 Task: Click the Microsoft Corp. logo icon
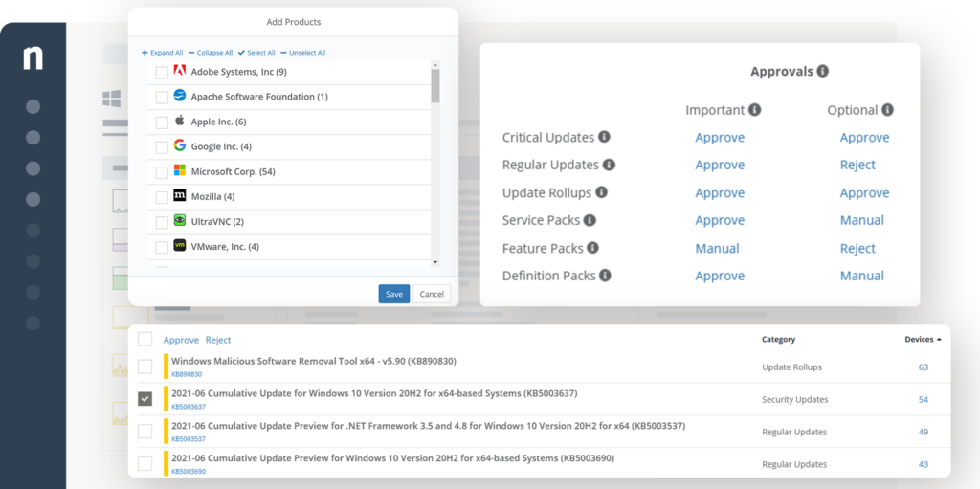pyautogui.click(x=180, y=170)
